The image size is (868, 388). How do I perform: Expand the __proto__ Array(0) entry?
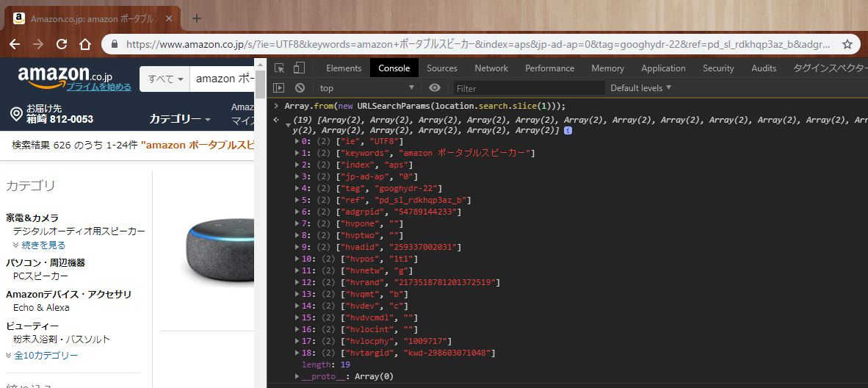(x=297, y=376)
